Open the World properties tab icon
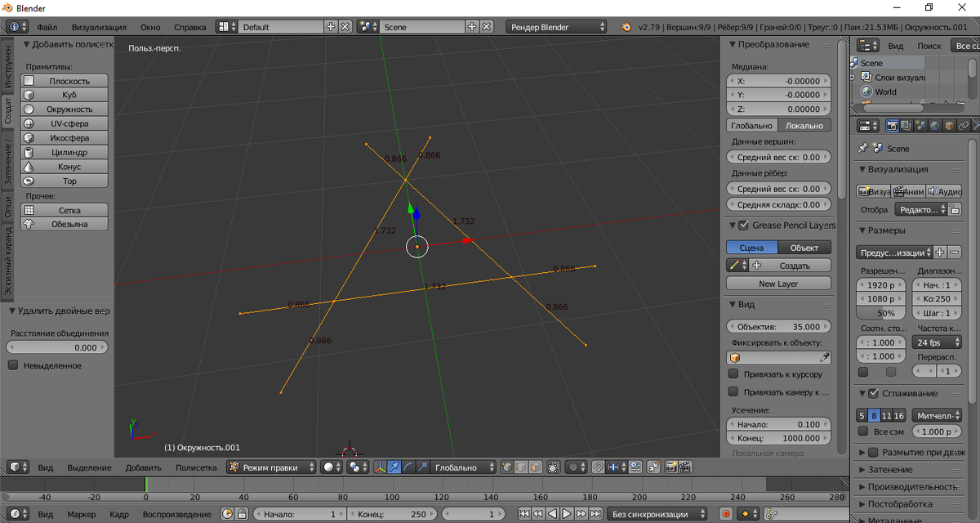The height and width of the screenshot is (523, 980). [x=934, y=125]
